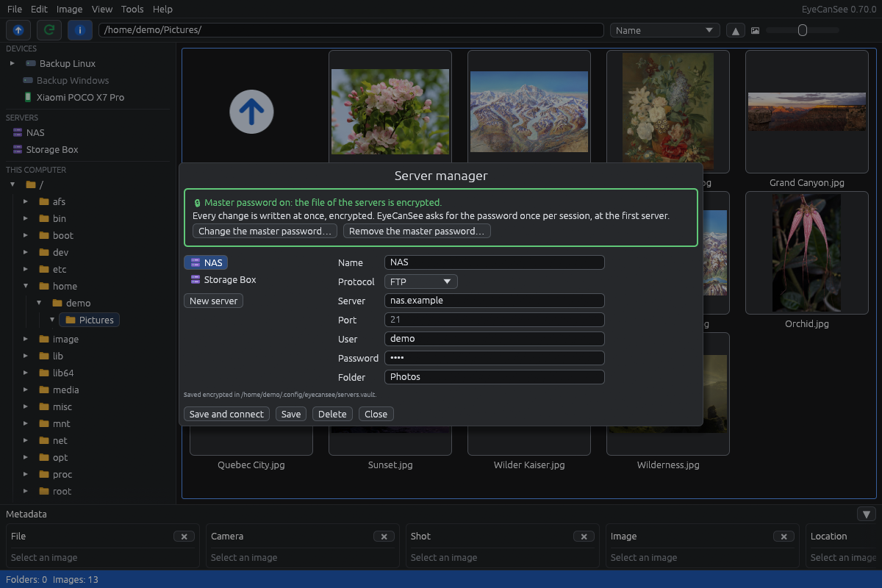882x588 pixels.
Task: Clear the File metadata panel
Action: coord(184,537)
